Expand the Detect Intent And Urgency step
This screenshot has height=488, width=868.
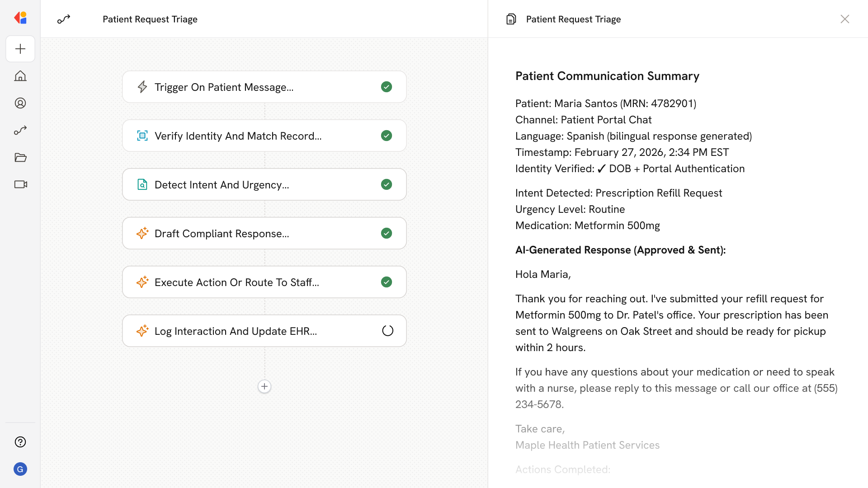pos(222,184)
